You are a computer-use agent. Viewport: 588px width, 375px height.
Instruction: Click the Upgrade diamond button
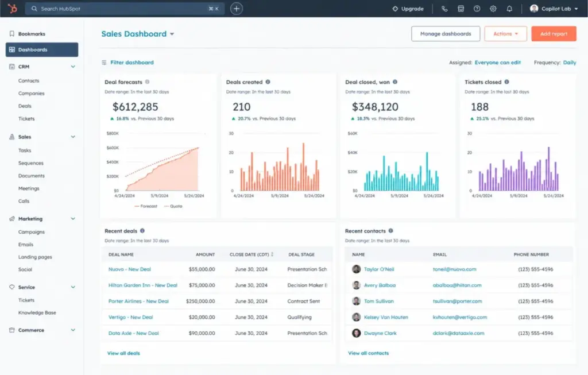click(408, 9)
